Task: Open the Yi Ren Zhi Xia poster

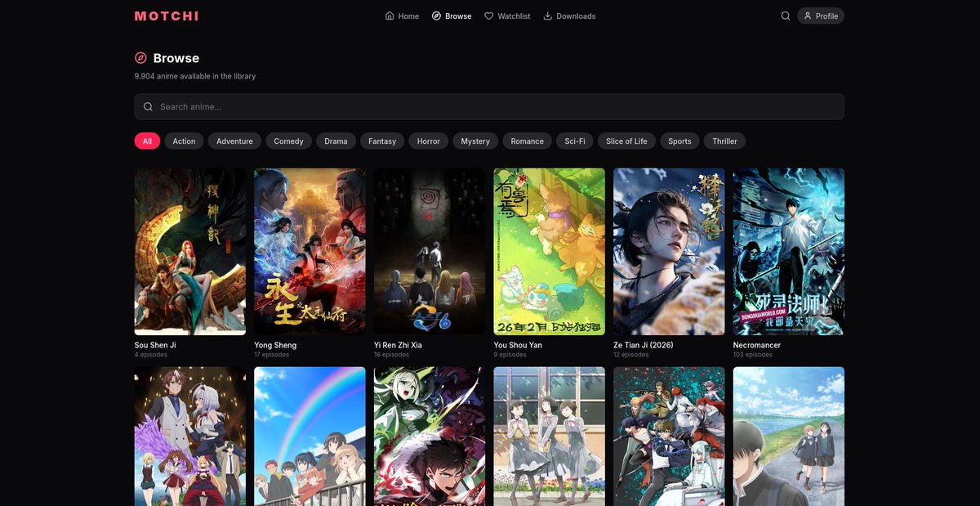Action: tap(430, 252)
